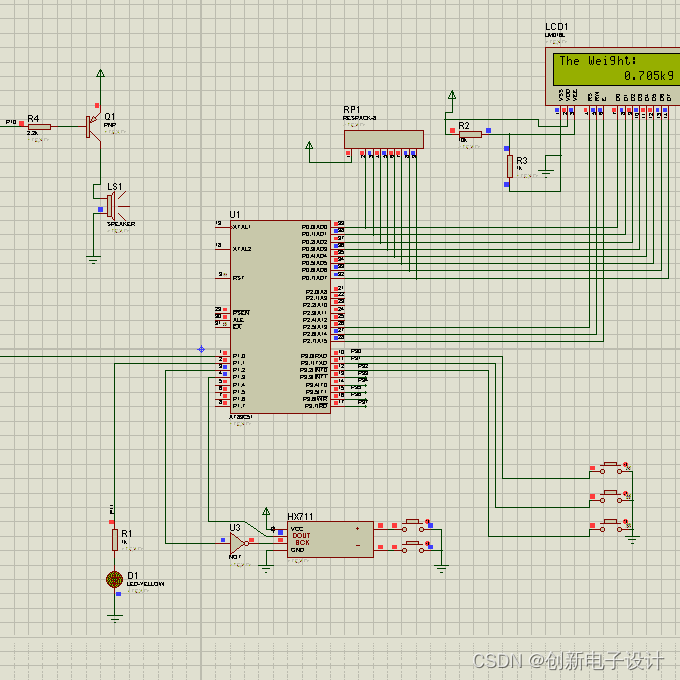The width and height of the screenshot is (680, 680).
Task: Click the "SPEAKER" value label
Action: point(121,224)
